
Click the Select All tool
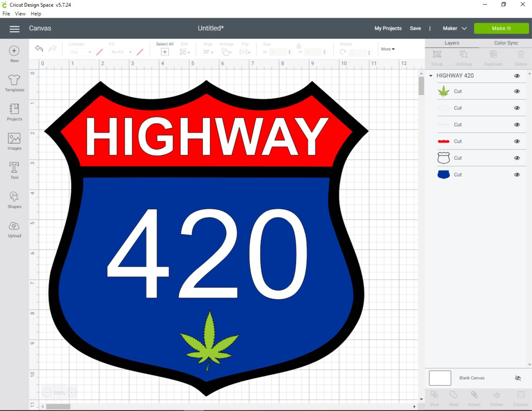[x=165, y=52]
